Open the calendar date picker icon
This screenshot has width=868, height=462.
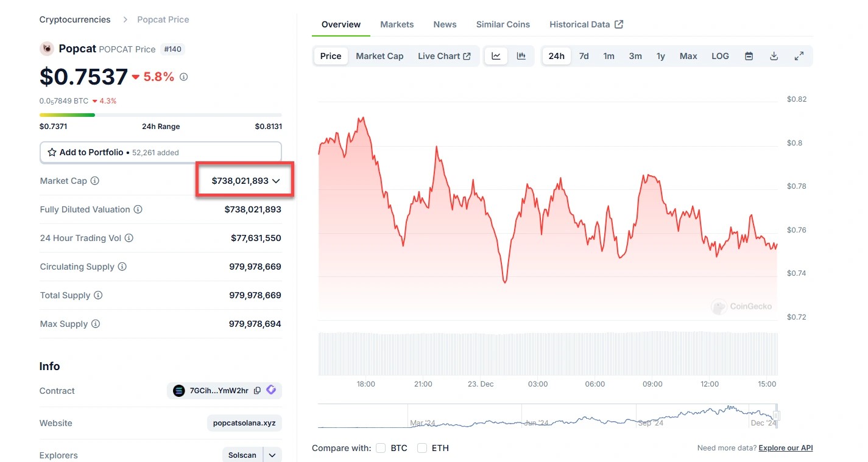[x=749, y=56]
